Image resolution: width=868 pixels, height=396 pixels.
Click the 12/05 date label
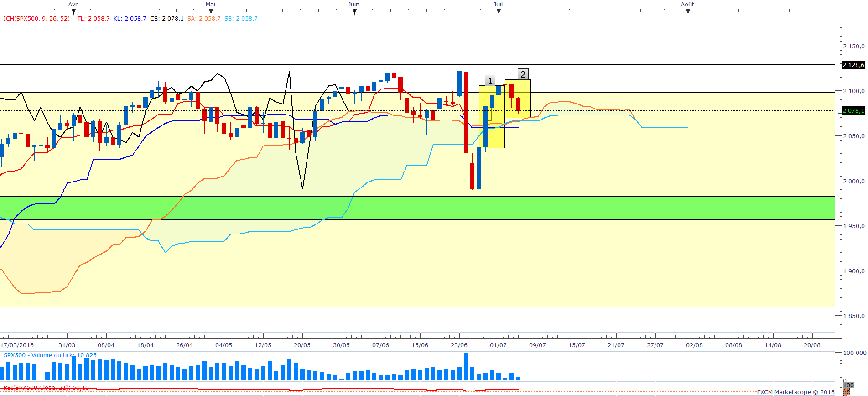(263, 345)
